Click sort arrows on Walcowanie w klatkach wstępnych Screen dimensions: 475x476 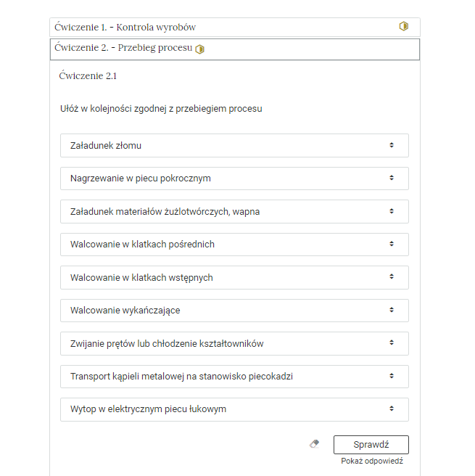pyautogui.click(x=391, y=276)
